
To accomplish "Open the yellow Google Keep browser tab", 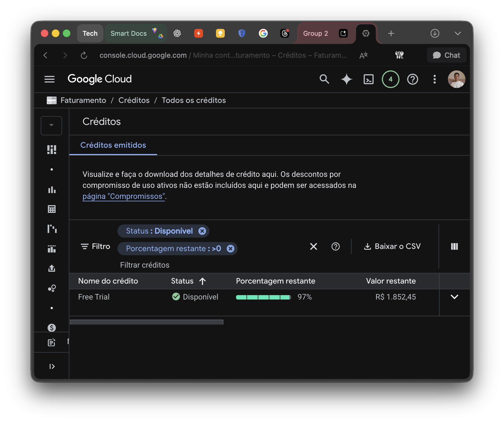I will 220,33.
